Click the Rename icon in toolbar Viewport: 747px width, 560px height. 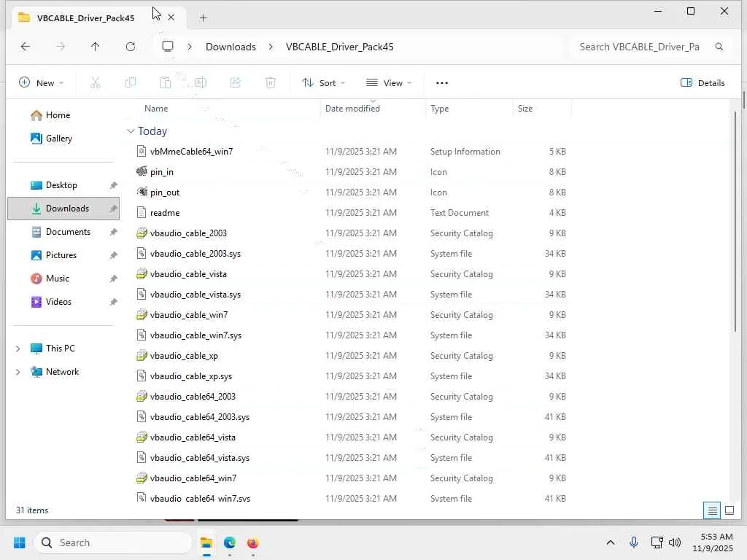(x=201, y=83)
